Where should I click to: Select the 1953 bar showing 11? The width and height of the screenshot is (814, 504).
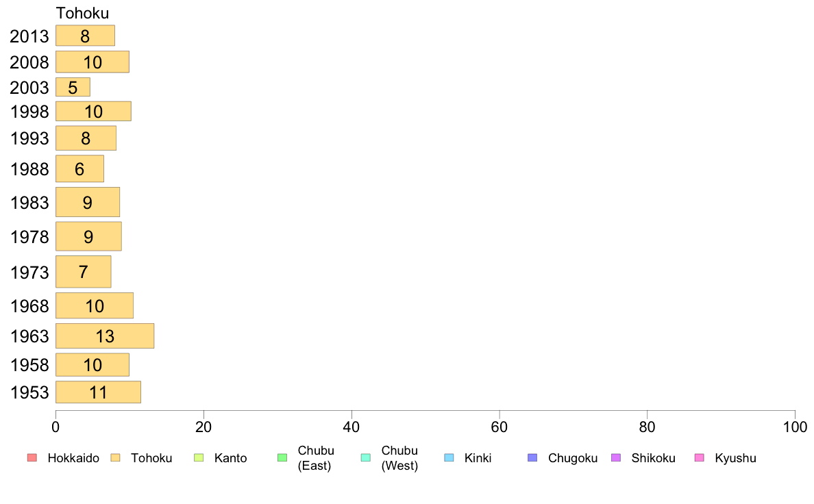point(98,392)
